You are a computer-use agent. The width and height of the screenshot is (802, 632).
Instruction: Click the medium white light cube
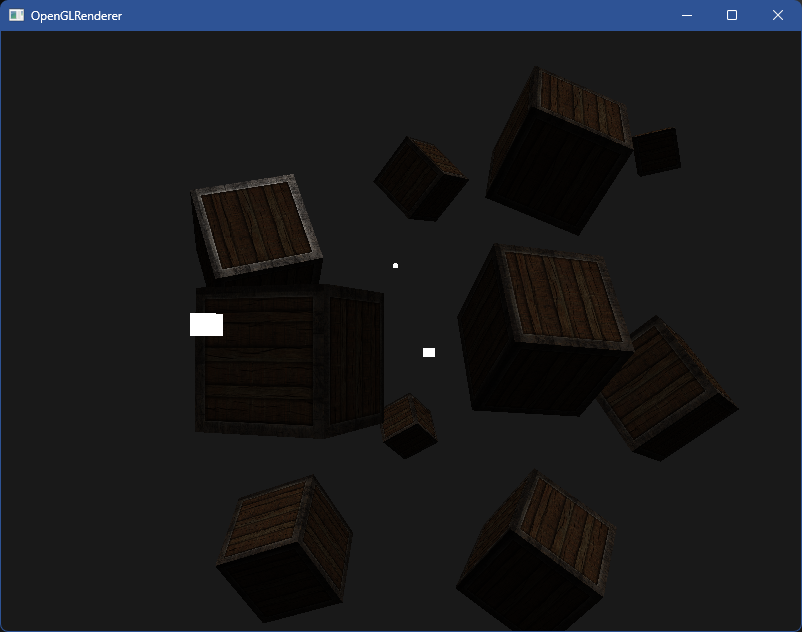pyautogui.click(x=429, y=352)
